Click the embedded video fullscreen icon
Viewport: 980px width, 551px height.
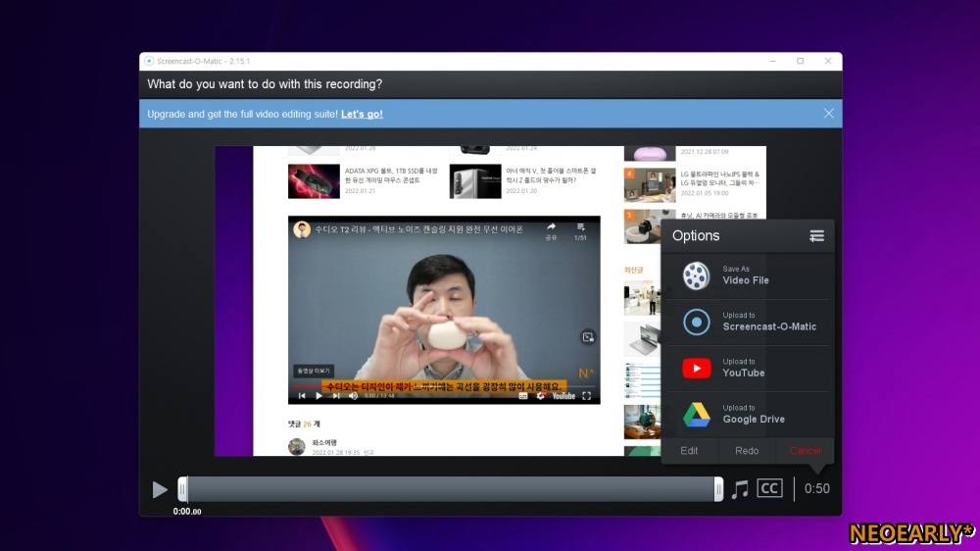587,396
